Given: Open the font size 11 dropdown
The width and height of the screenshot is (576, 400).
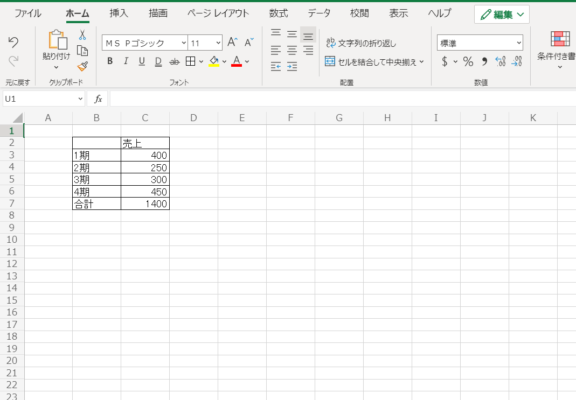Looking at the screenshot, I should tap(218, 43).
